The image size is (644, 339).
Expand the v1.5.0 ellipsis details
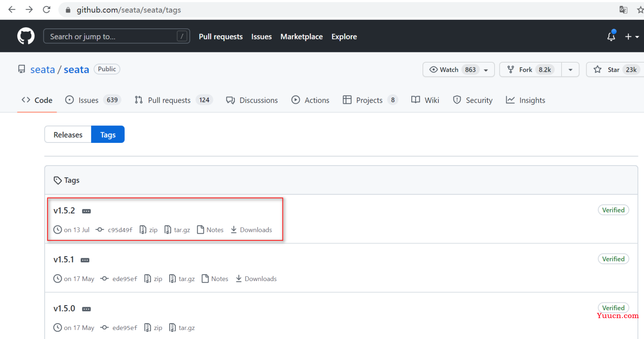pos(86,309)
